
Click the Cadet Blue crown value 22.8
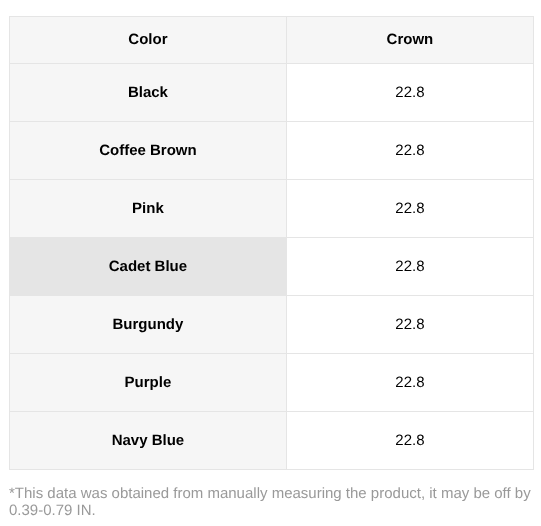tap(410, 266)
